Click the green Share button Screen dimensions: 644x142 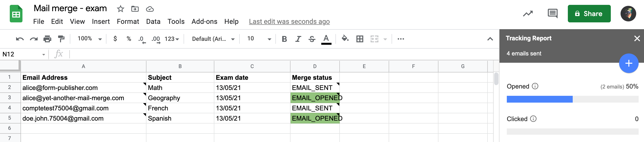point(589,14)
